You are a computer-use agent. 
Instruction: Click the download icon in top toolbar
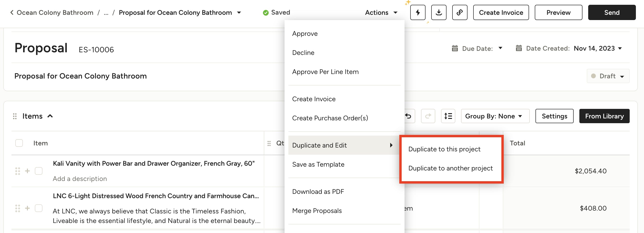[x=438, y=12]
